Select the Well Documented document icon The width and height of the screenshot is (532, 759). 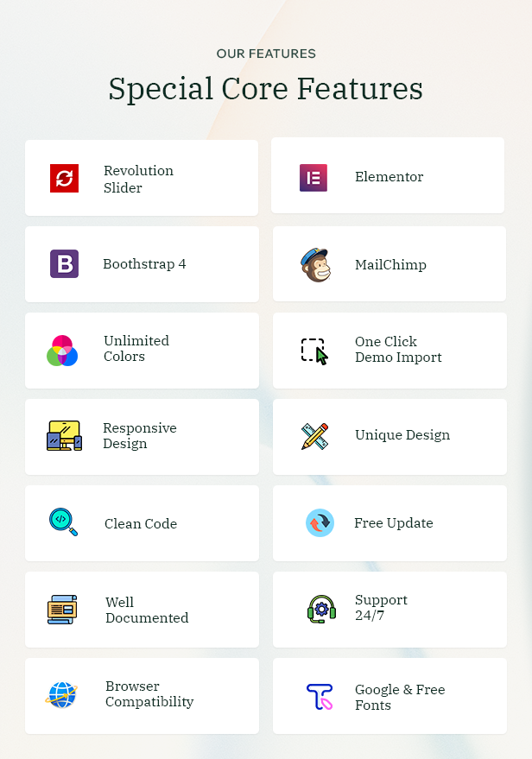62,610
